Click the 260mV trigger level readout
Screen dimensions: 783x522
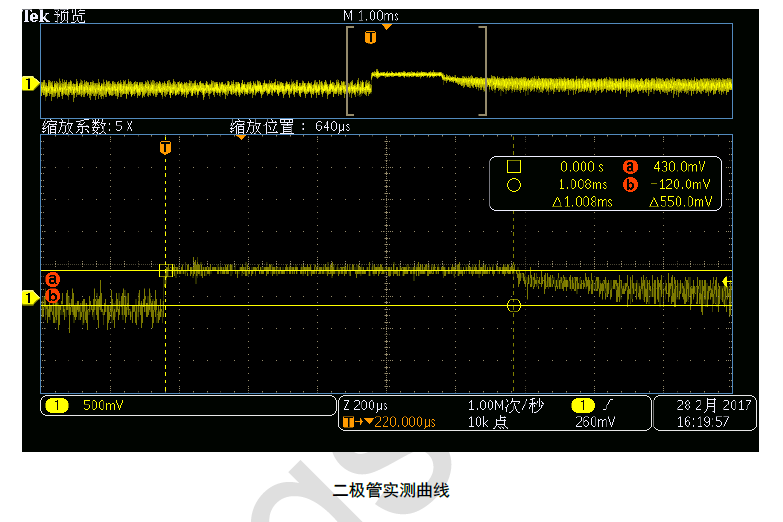[x=594, y=422]
